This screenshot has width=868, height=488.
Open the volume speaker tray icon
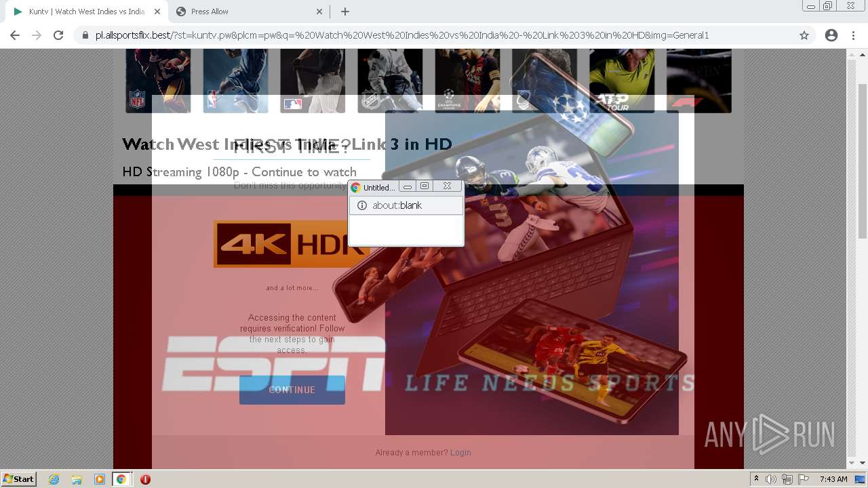771,479
